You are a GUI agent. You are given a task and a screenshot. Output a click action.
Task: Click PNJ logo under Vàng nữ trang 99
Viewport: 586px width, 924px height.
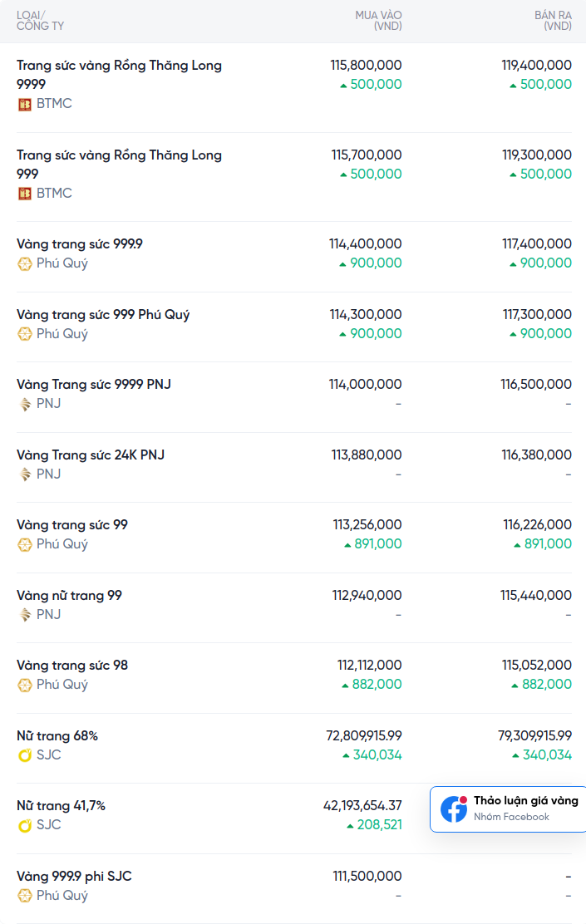click(25, 615)
